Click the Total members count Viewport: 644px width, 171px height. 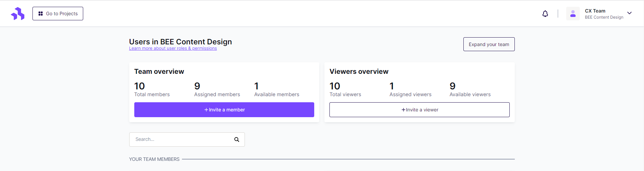139,86
